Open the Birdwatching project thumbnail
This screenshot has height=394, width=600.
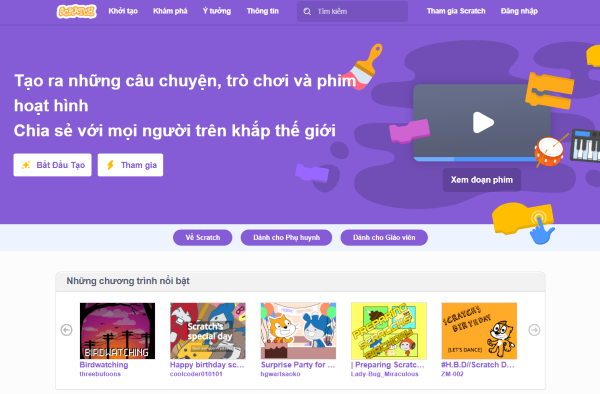117,331
